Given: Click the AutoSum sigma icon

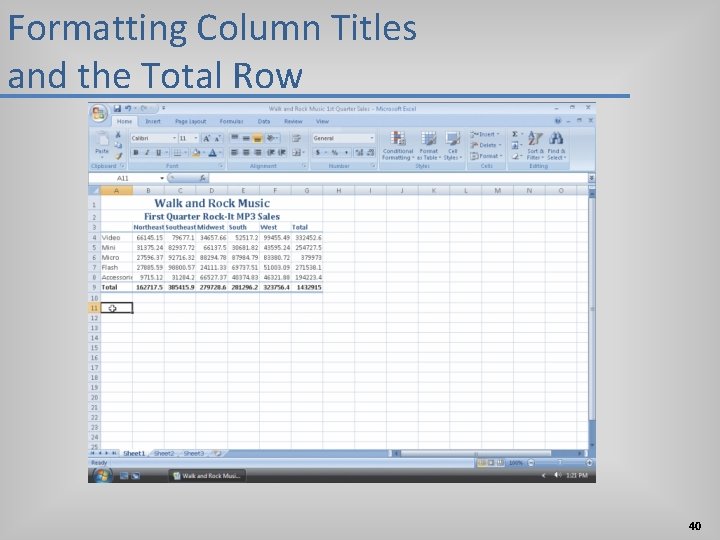Looking at the screenshot, I should coord(515,134).
